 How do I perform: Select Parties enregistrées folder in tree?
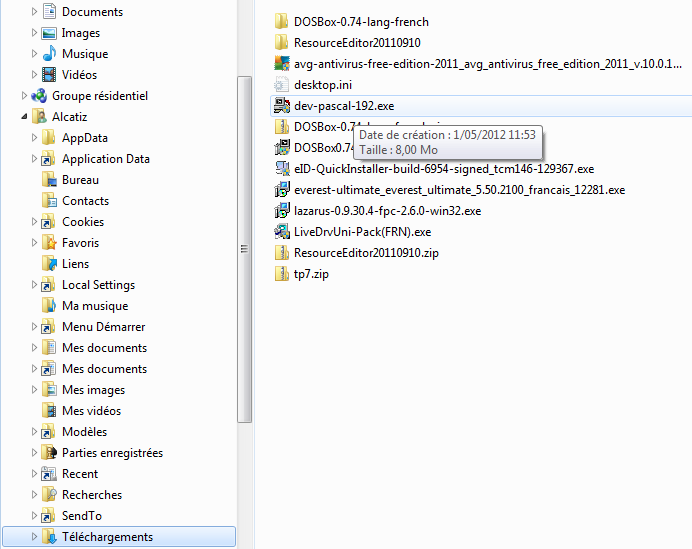pyautogui.click(x=111, y=453)
